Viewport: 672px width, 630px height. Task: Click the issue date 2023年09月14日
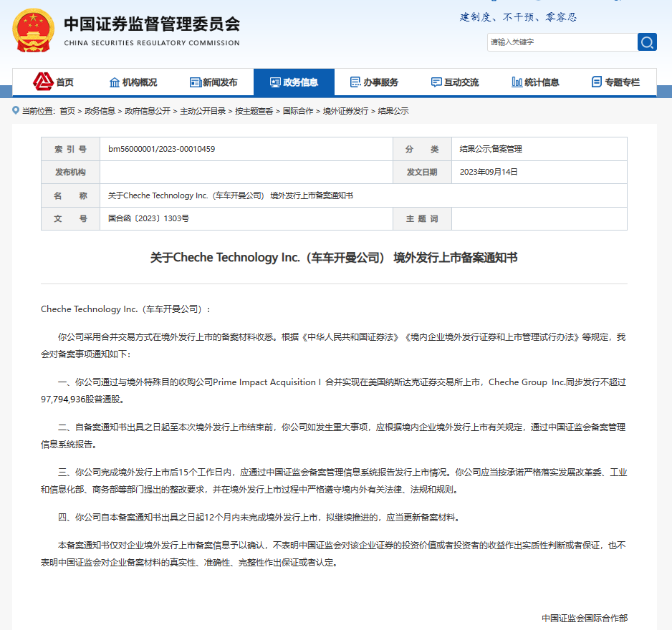pos(489,172)
